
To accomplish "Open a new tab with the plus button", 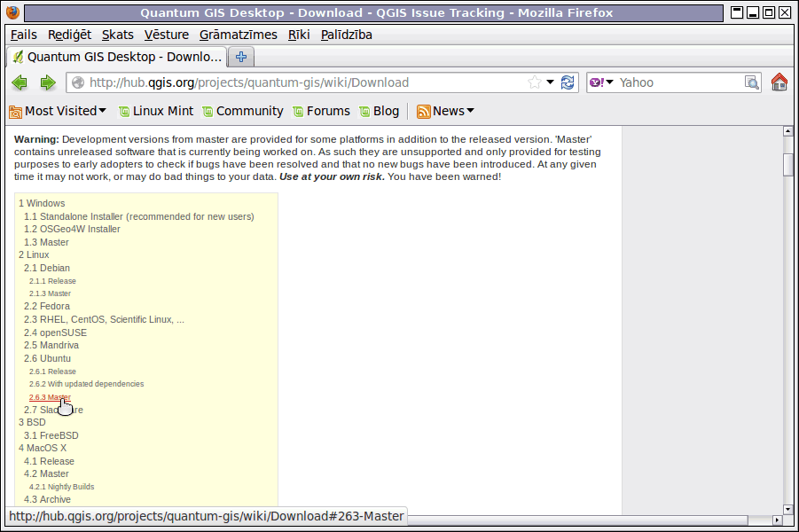I will [241, 57].
